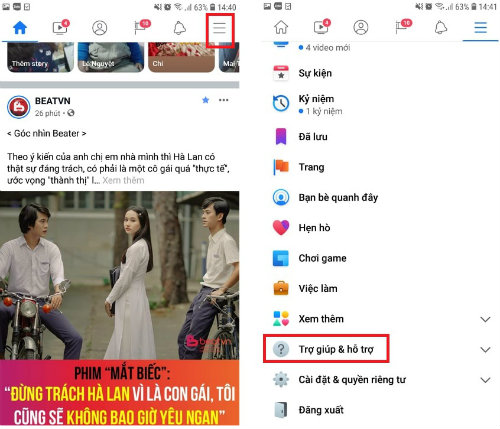Open hamburger menu in left screen
This screenshot has height=429, width=500.
[220, 28]
